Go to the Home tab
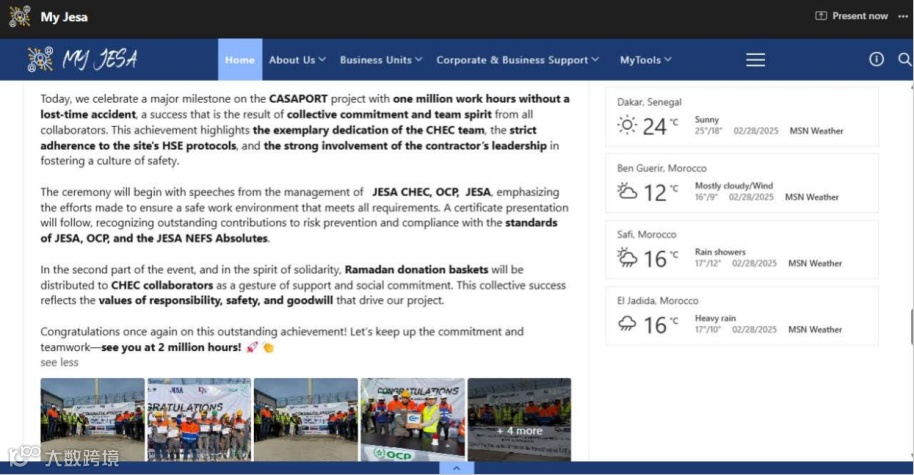The image size is (914, 475). pyautogui.click(x=240, y=59)
